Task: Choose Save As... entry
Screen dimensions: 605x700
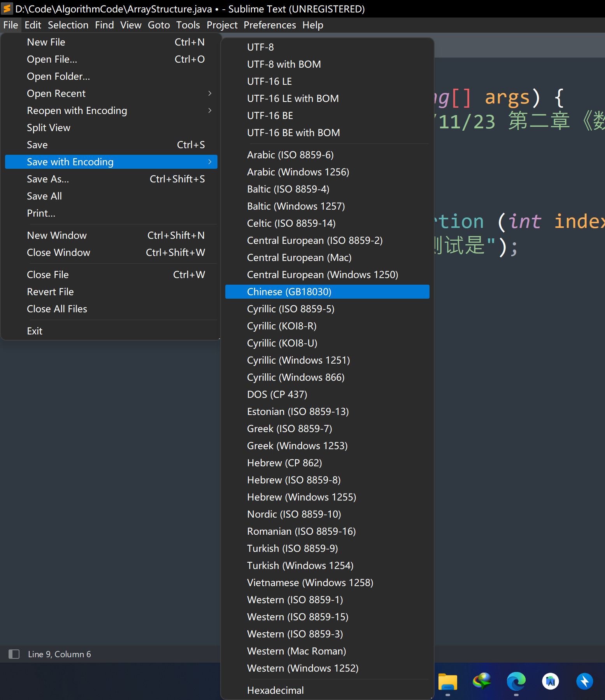Action: point(111,179)
